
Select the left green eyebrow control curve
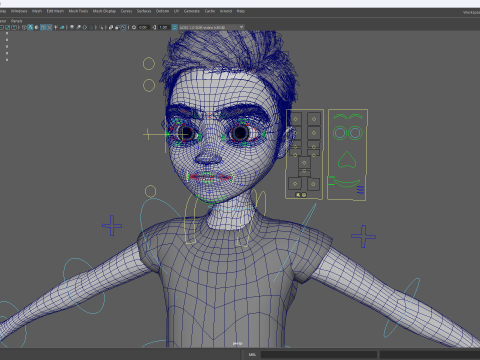(340, 117)
